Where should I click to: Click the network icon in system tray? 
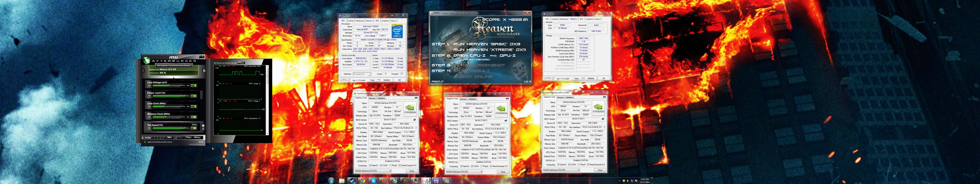(x=632, y=181)
